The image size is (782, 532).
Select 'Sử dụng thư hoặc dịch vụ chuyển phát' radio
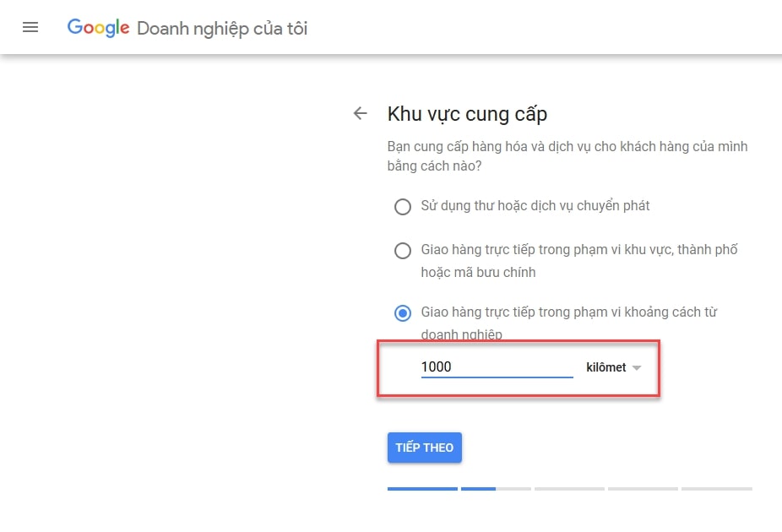pos(403,206)
